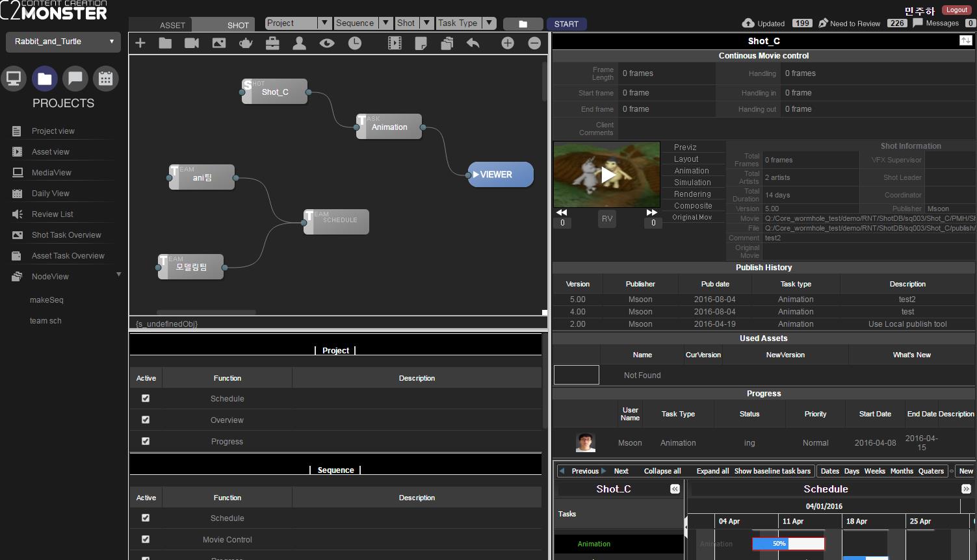Switch to the SHOT tab
Viewport: 977px width, 560px height.
[x=238, y=25]
